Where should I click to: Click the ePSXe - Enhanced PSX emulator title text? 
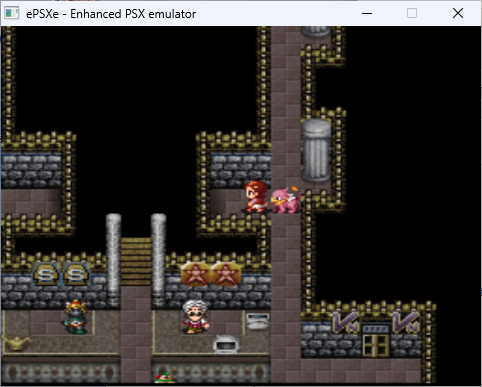click(111, 14)
